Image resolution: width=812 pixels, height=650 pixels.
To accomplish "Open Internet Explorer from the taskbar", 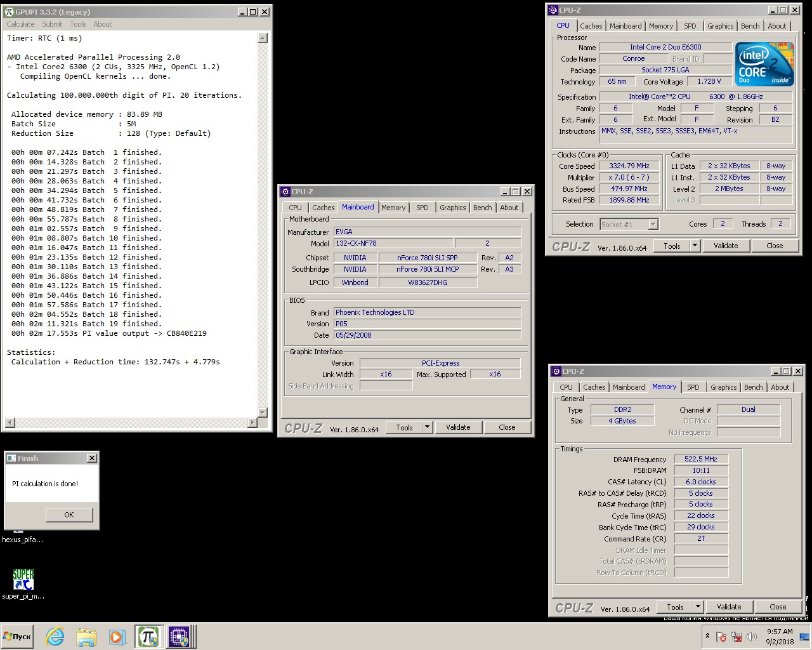I will click(55, 637).
